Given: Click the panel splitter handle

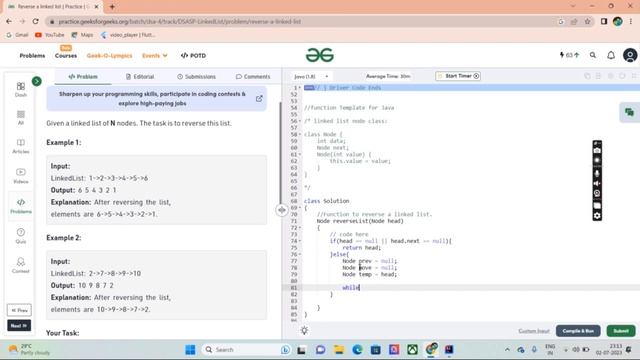Looking at the screenshot, I should pyautogui.click(x=282, y=210).
